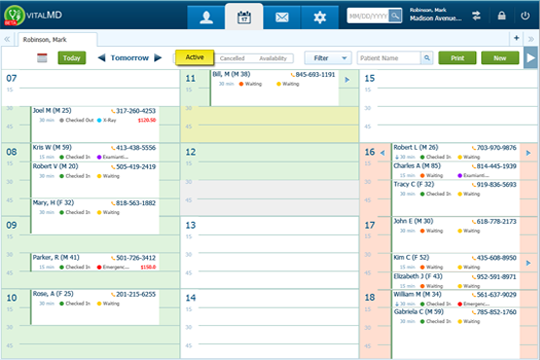Open the patients tab icon
This screenshot has height=360, width=540.
206,17
